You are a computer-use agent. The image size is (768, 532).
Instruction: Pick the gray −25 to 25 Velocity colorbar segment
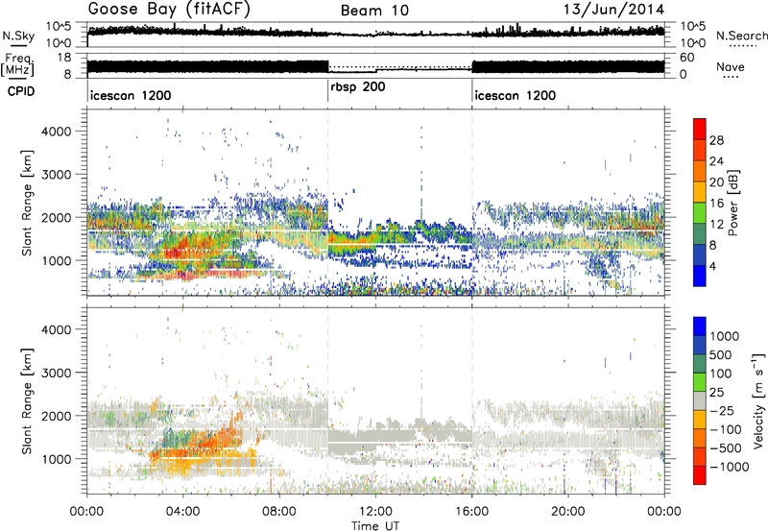[700, 400]
